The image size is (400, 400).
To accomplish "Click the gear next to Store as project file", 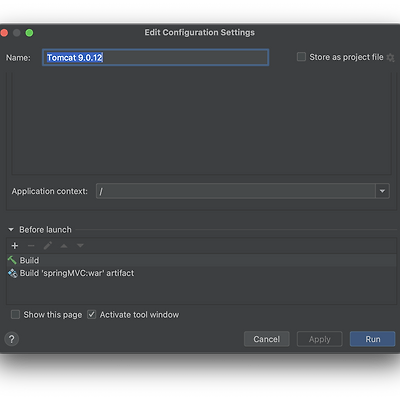I will point(390,58).
